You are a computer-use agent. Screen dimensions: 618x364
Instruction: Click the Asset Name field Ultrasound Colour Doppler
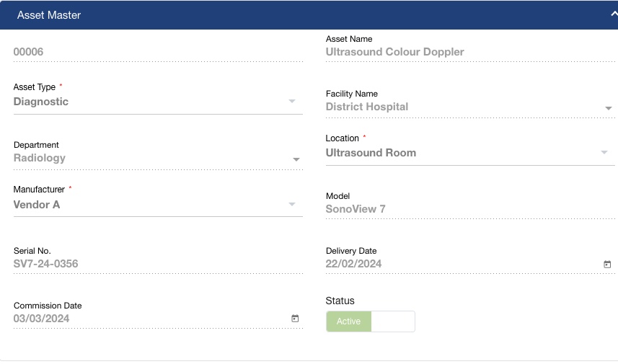click(x=470, y=52)
